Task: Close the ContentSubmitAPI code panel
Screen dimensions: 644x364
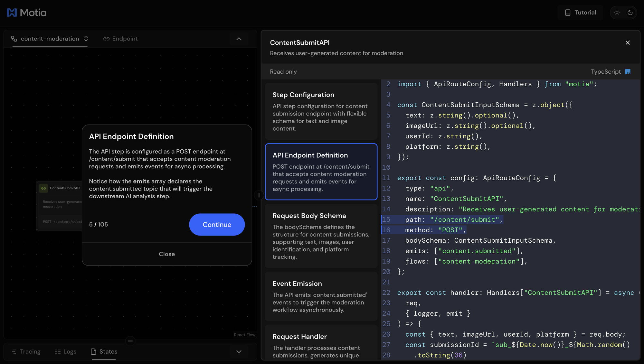Action: tap(628, 42)
